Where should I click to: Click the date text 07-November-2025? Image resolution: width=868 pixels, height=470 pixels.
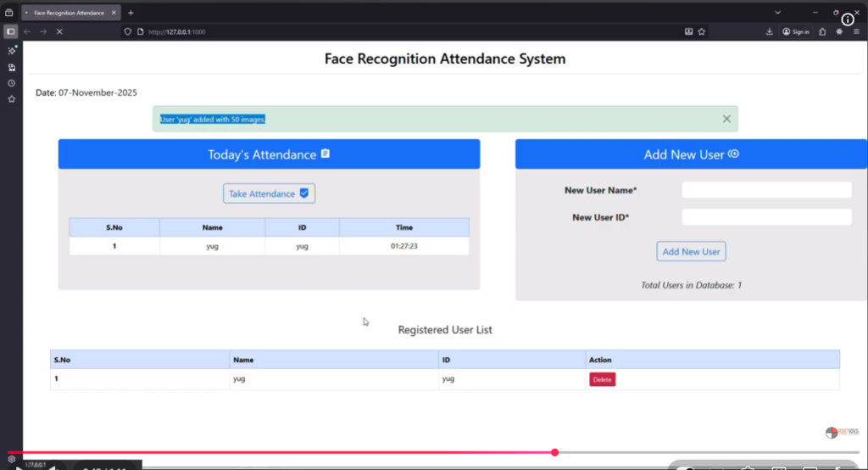click(97, 92)
